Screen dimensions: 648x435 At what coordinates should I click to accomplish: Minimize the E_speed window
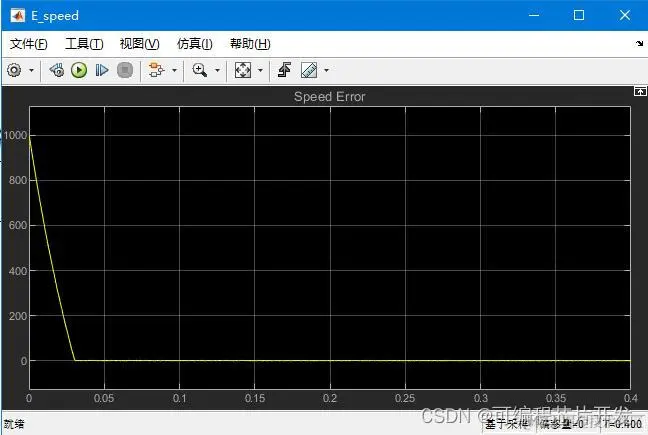534,15
